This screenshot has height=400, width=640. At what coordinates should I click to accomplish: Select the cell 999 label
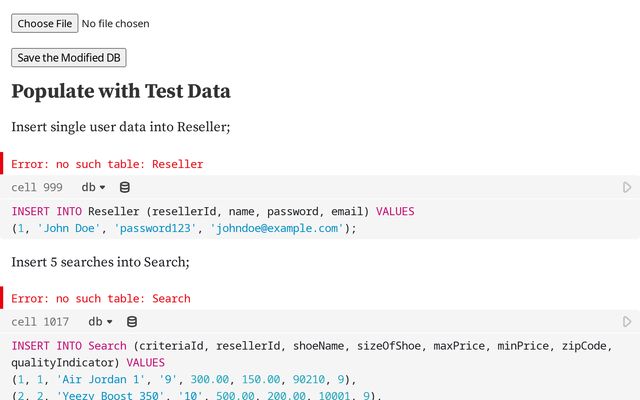(37, 187)
